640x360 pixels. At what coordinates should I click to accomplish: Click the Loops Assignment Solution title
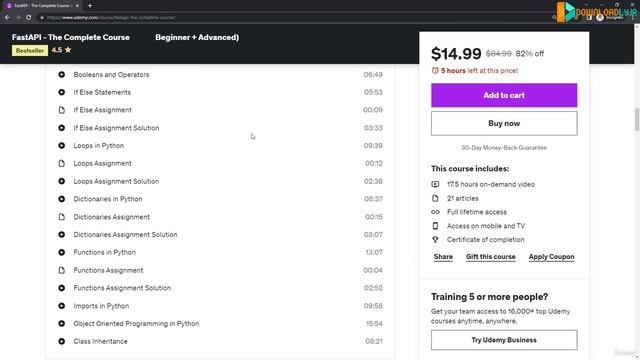(x=116, y=181)
